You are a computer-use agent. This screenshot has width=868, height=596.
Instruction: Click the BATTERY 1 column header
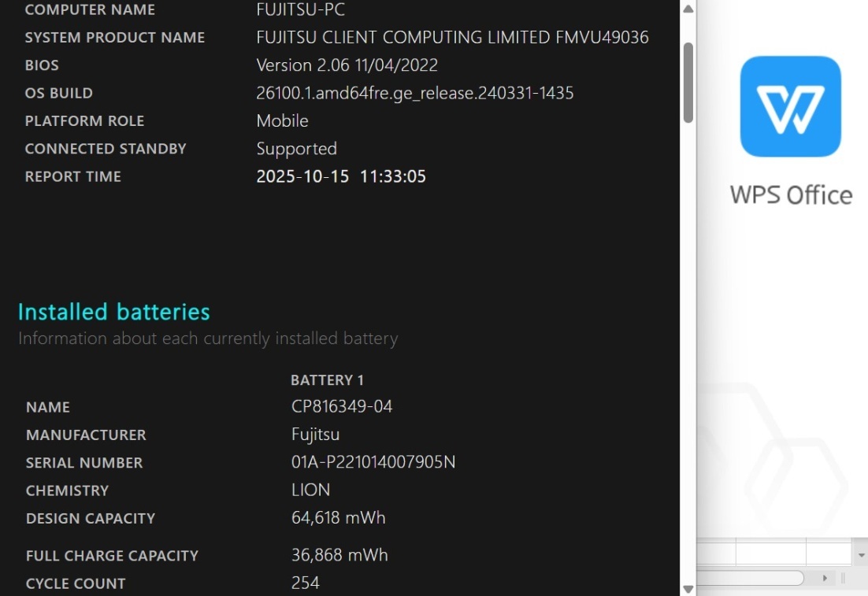[x=327, y=380]
